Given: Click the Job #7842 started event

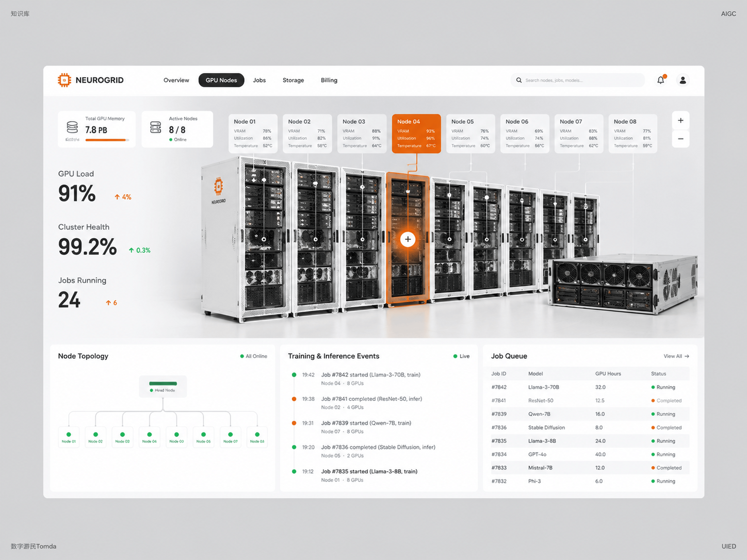Looking at the screenshot, I should (371, 379).
